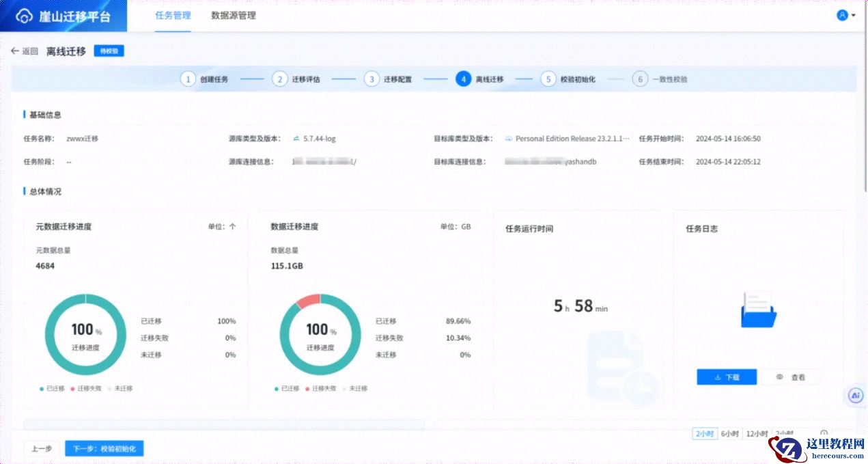Download the task log with 下载 button
Image resolution: width=868 pixels, height=464 pixels.
(727, 377)
